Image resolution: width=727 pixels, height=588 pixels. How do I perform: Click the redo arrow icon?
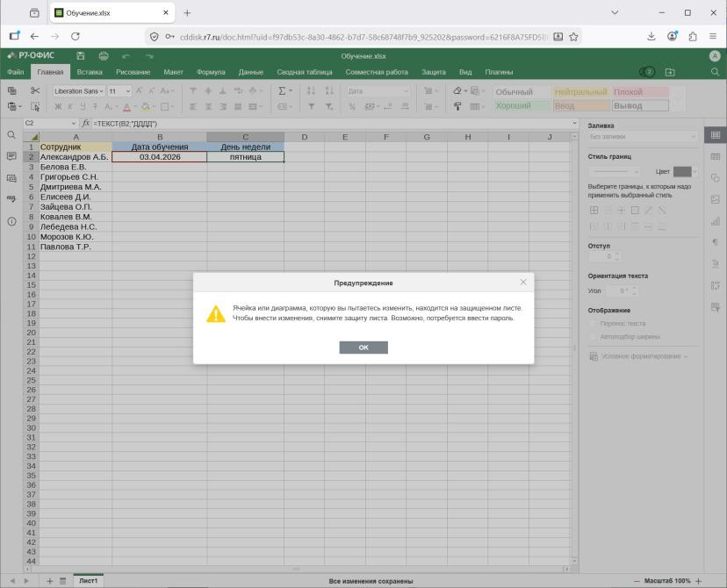[149, 56]
